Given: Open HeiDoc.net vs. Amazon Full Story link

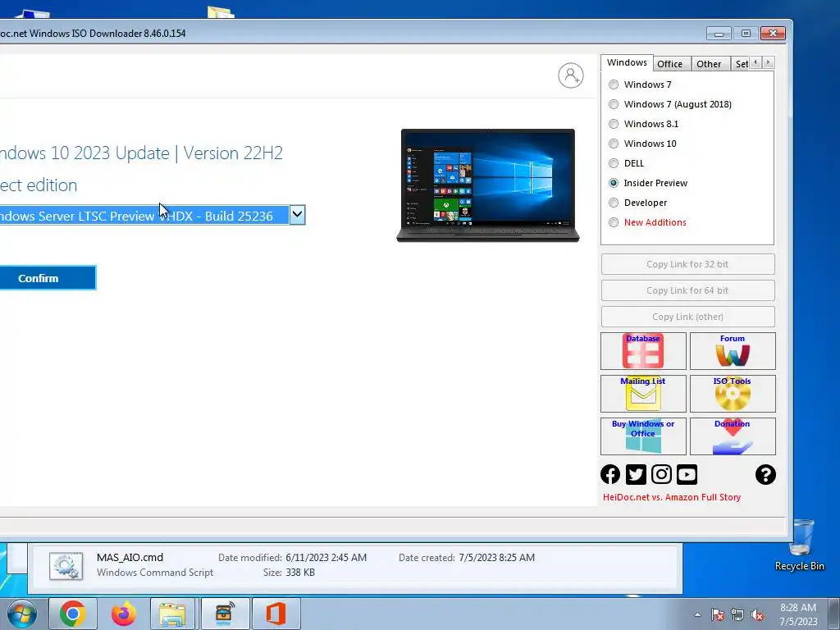Looking at the screenshot, I should point(672,497).
